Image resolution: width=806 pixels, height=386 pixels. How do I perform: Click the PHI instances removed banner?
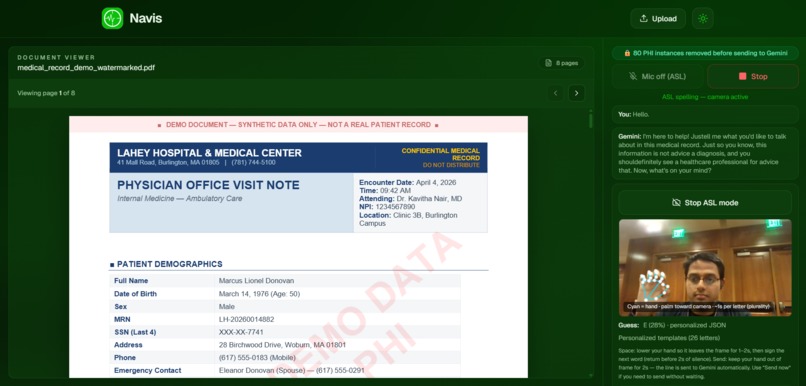(x=705, y=53)
